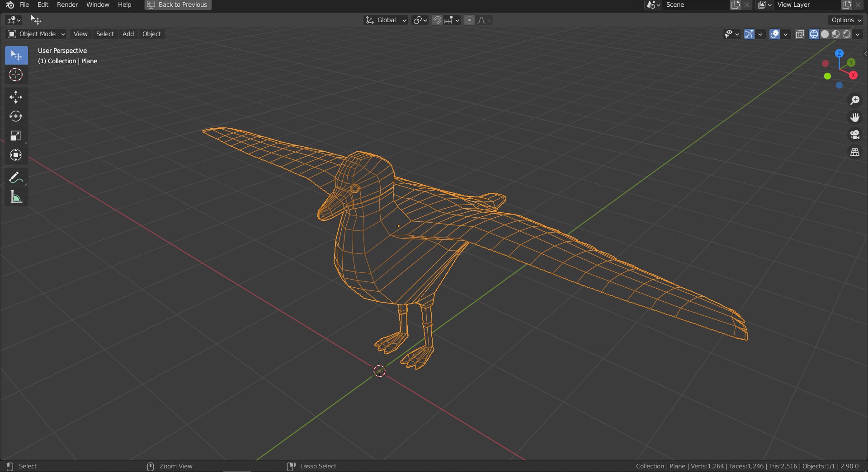
Task: Click the Scene name field
Action: tap(695, 5)
